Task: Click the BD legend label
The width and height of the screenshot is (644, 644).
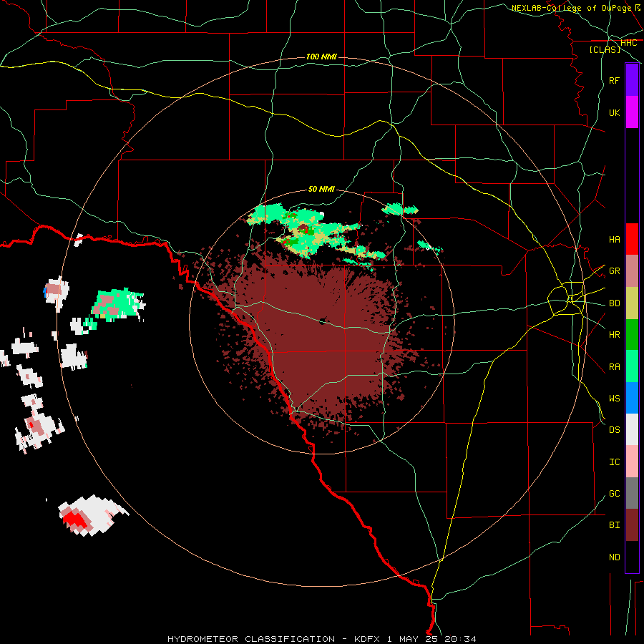Action: point(614,303)
